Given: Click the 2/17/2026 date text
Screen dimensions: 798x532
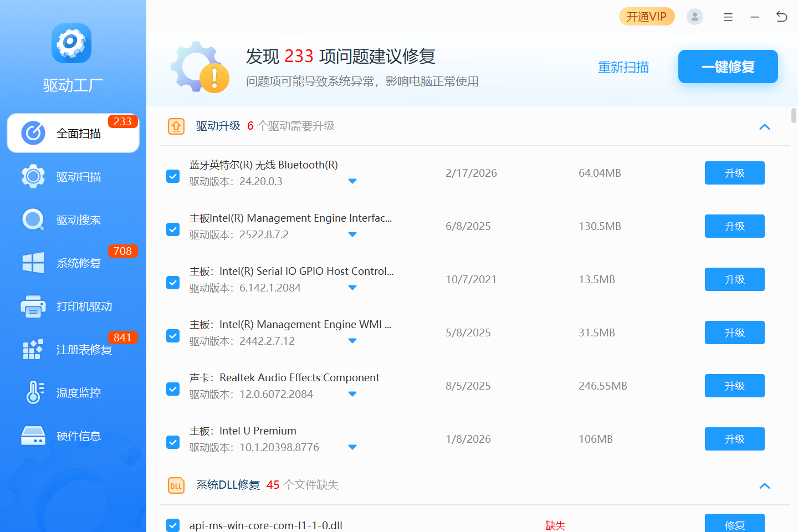Looking at the screenshot, I should [471, 173].
